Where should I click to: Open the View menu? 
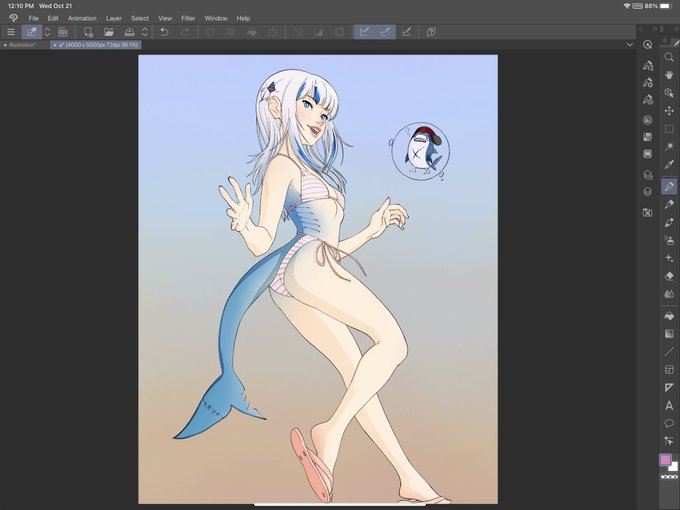tap(165, 18)
